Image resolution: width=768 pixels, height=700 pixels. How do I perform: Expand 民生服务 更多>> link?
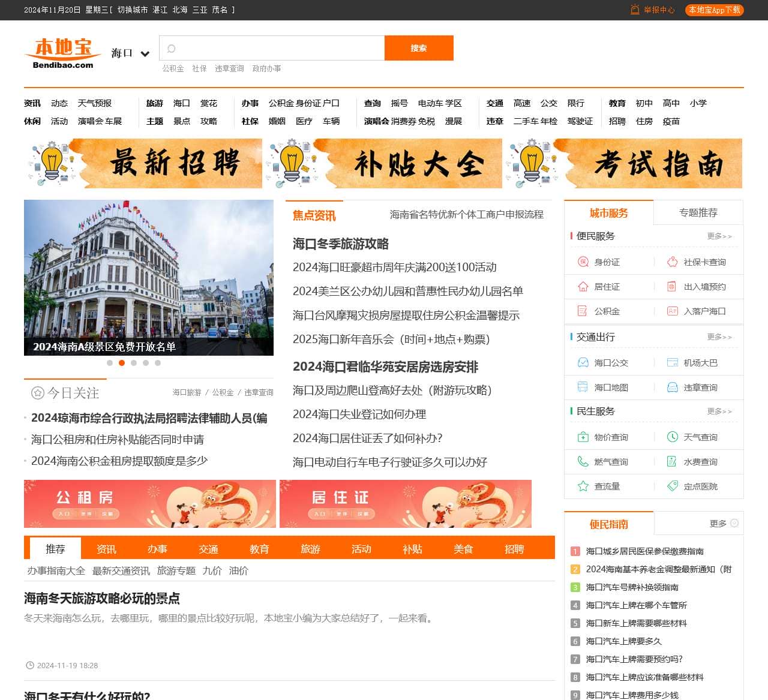coord(719,411)
